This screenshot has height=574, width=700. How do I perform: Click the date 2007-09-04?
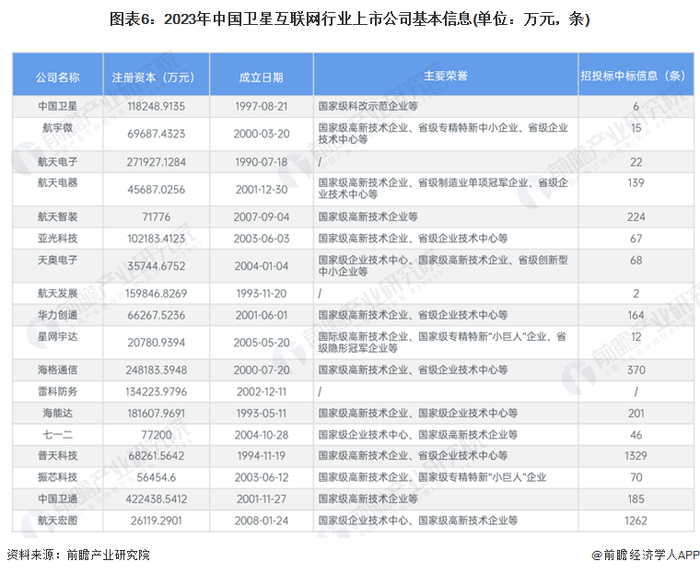[x=261, y=217]
